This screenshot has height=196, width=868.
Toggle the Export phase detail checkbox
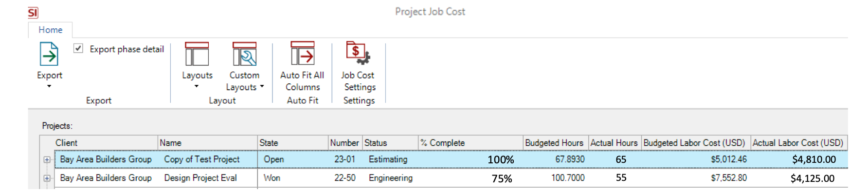[x=78, y=48]
